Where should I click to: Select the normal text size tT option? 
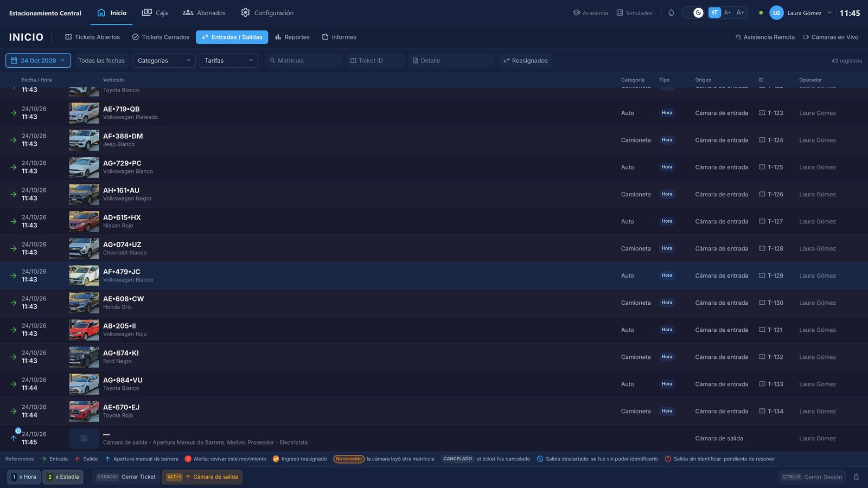(714, 12)
